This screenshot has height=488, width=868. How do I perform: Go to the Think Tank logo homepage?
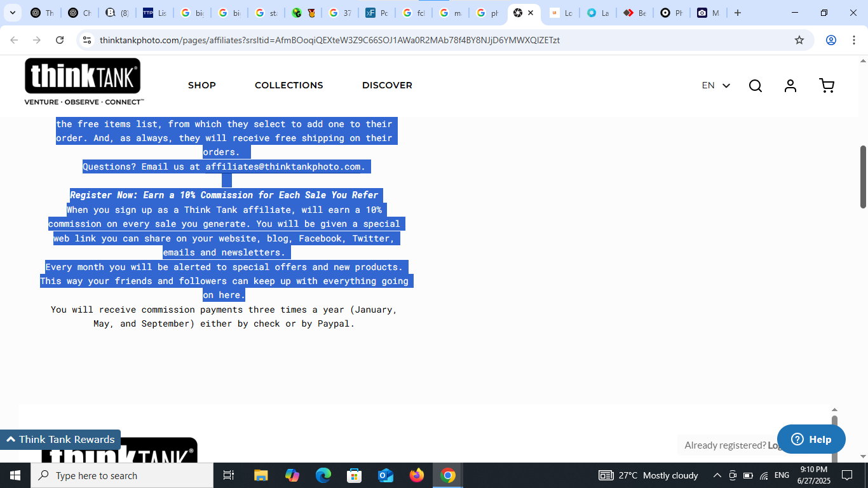[84, 82]
